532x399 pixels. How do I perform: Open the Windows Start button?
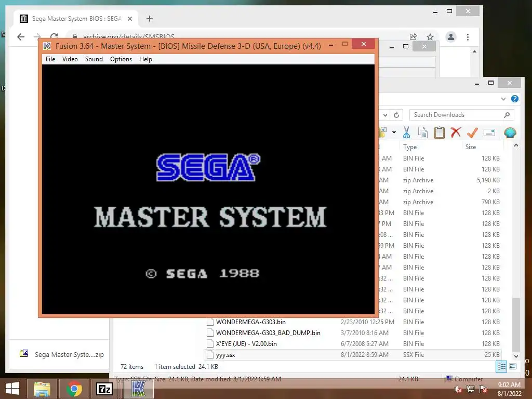click(x=12, y=389)
